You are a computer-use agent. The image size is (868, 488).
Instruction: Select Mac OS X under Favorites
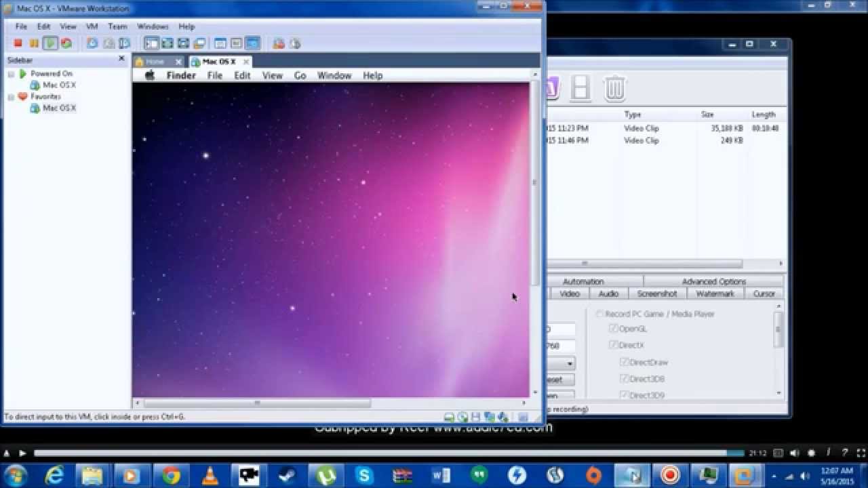(59, 108)
